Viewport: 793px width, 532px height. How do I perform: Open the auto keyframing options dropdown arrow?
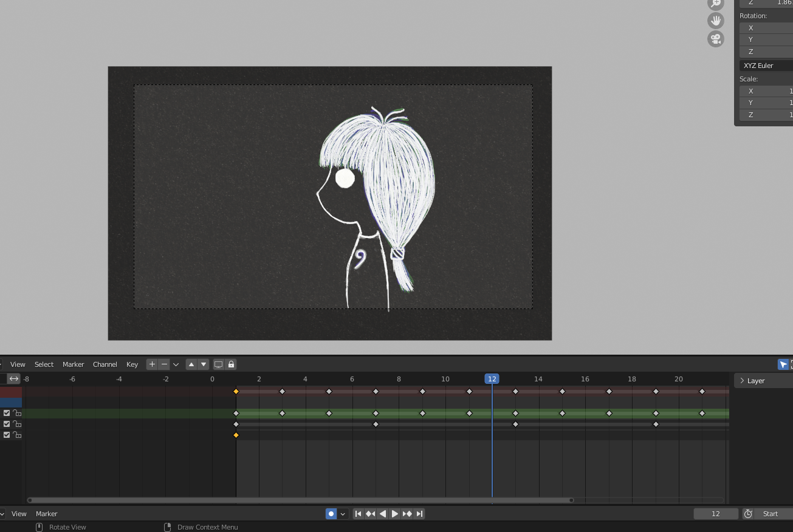pyautogui.click(x=343, y=514)
